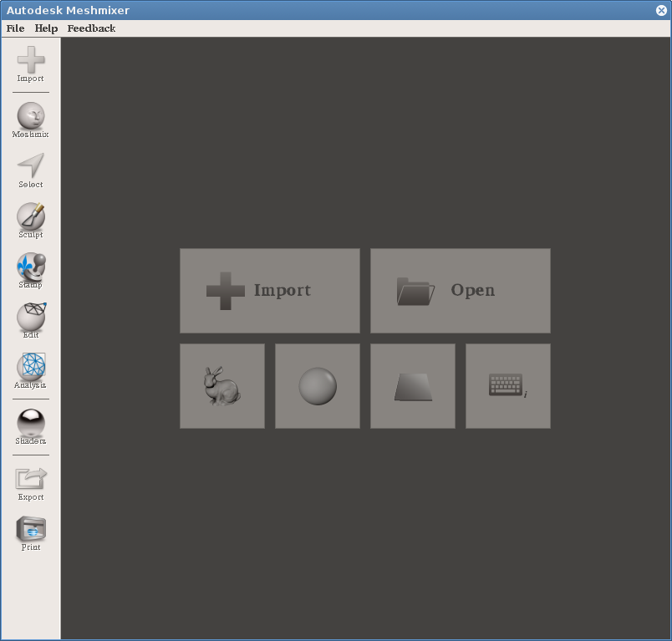672x641 pixels.
Task: Load the bunny sample model
Action: coord(222,385)
